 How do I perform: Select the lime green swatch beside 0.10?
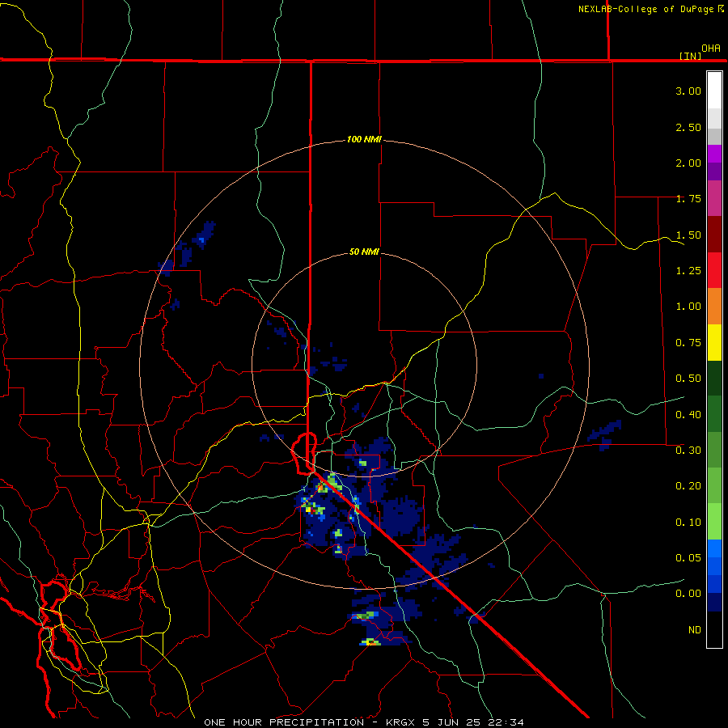(714, 522)
